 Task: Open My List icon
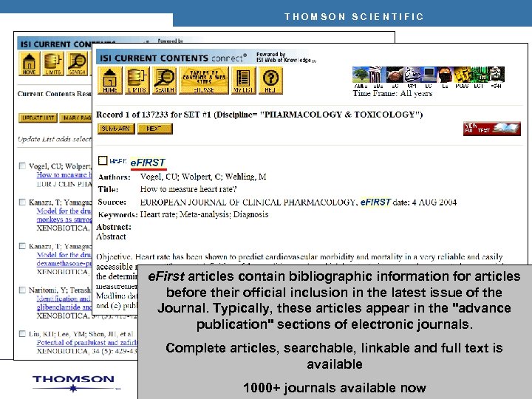click(243, 81)
